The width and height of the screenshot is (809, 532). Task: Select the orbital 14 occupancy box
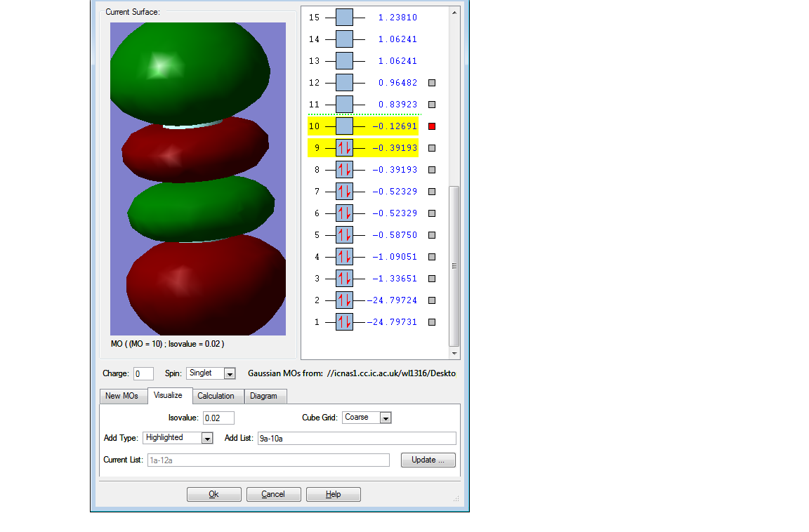[344, 39]
